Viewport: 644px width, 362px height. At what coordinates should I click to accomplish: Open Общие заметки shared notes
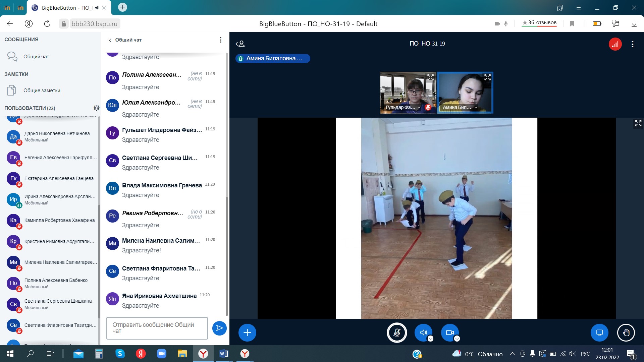42,90
